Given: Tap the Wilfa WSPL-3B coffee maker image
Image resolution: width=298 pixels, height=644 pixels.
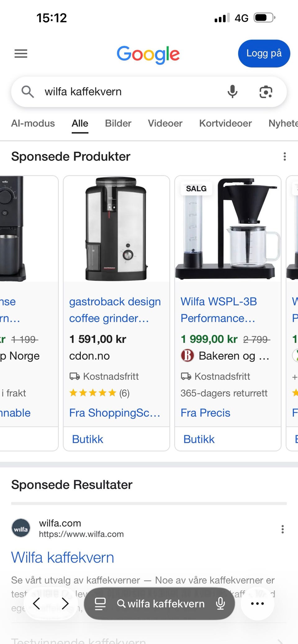Looking at the screenshot, I should (x=228, y=229).
